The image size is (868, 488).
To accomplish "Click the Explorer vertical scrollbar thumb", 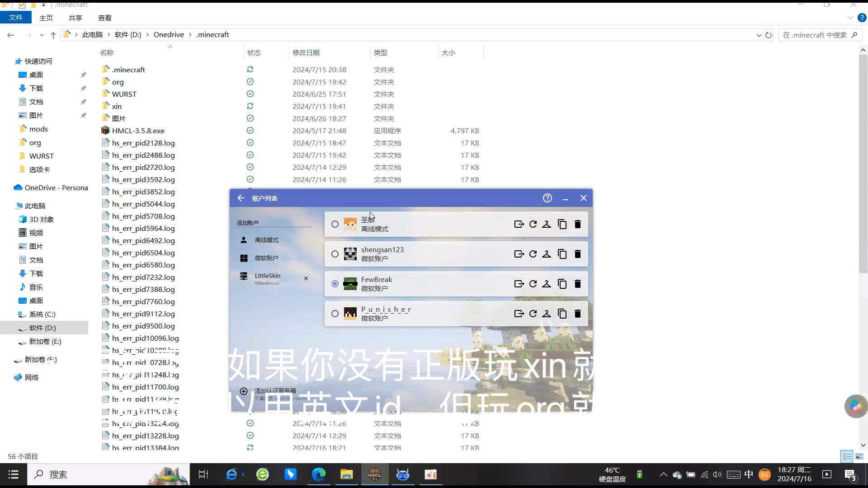I will pyautogui.click(x=863, y=164).
